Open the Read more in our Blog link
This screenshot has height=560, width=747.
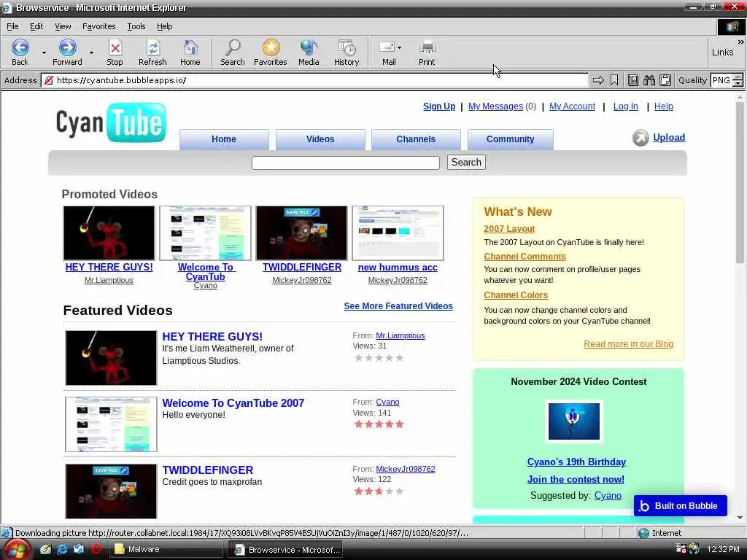pyautogui.click(x=628, y=344)
